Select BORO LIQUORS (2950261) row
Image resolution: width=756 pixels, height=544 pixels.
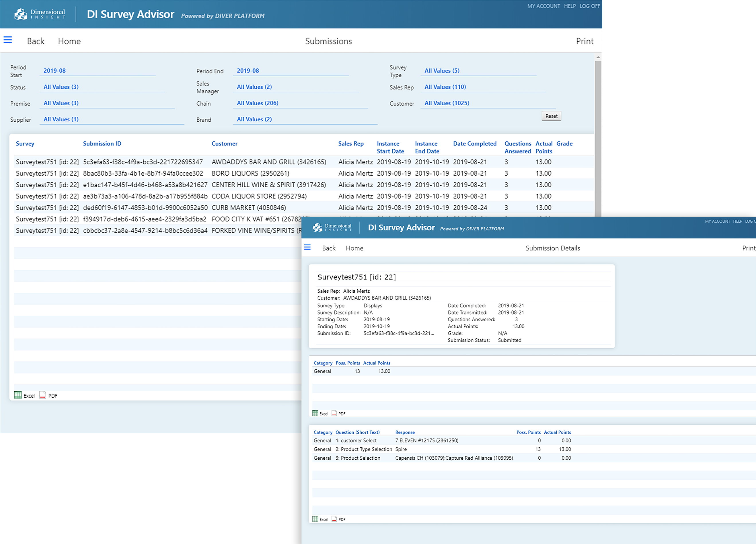(304, 173)
